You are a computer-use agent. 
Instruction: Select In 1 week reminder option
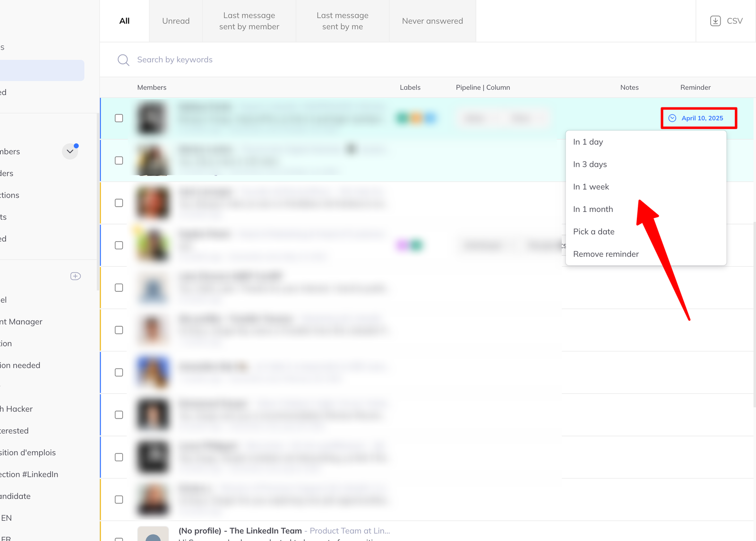(645, 187)
